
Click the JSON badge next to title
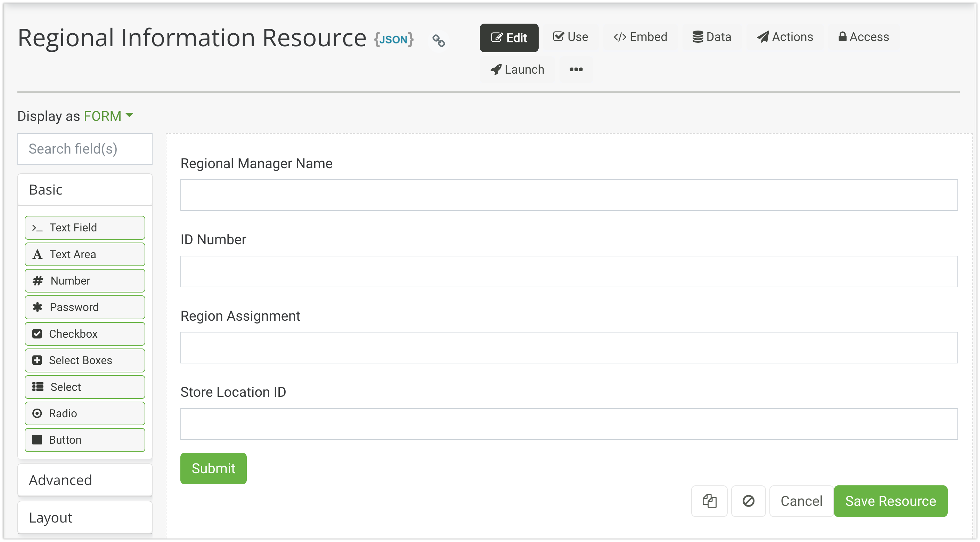pyautogui.click(x=394, y=39)
